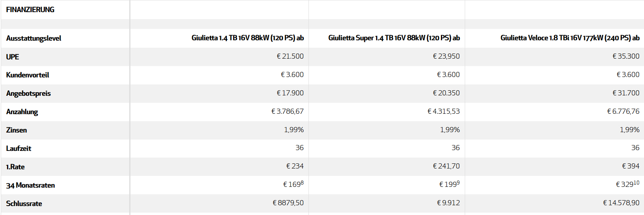Screen dimensions: 644x215
Task: Click the € 241,70 first rate value
Action: pos(446,166)
